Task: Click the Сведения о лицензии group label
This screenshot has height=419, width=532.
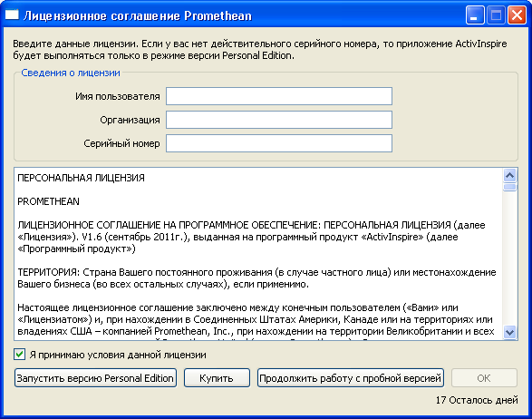Action: 71,73
